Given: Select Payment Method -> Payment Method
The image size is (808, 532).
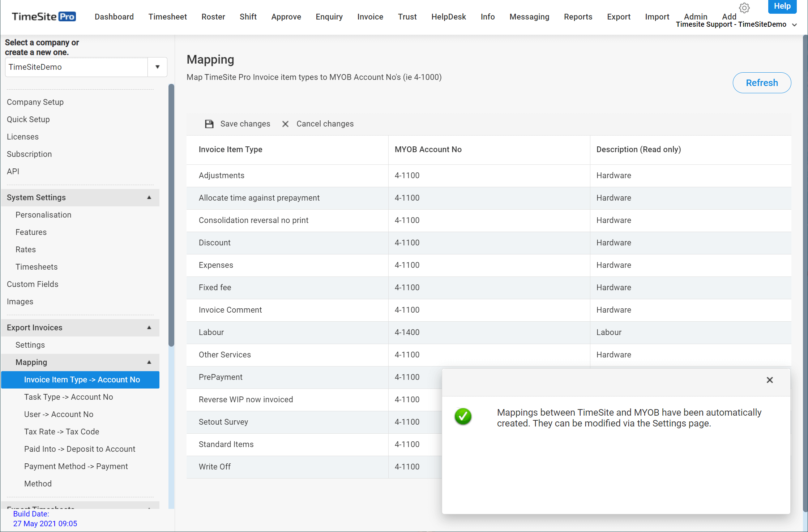Looking at the screenshot, I should [76, 475].
